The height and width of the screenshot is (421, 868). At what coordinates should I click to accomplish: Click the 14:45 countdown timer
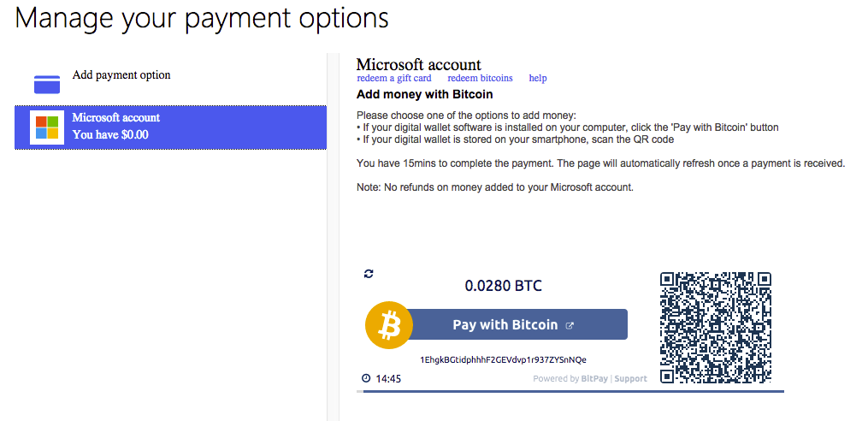click(x=388, y=378)
